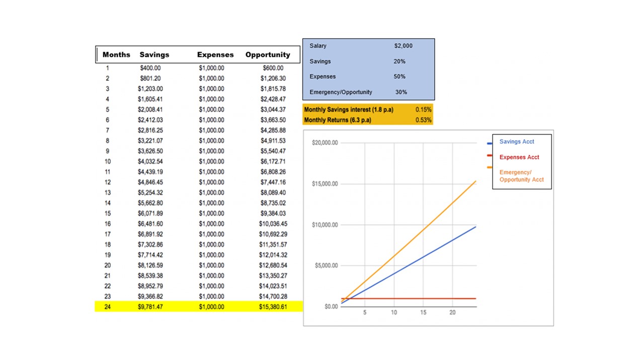This screenshot has height=362, width=644.
Task: Click the highlighted $9,781.47 savings total
Action: (x=150, y=307)
